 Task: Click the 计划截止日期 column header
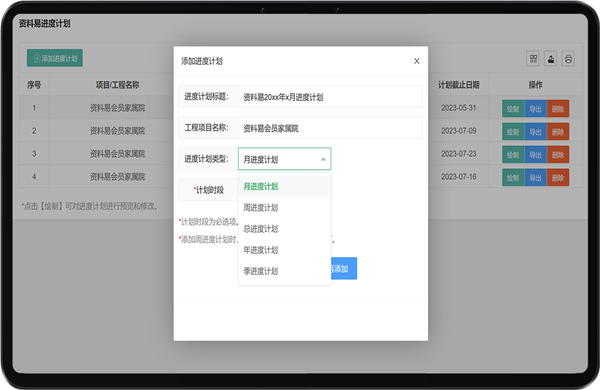pos(458,85)
